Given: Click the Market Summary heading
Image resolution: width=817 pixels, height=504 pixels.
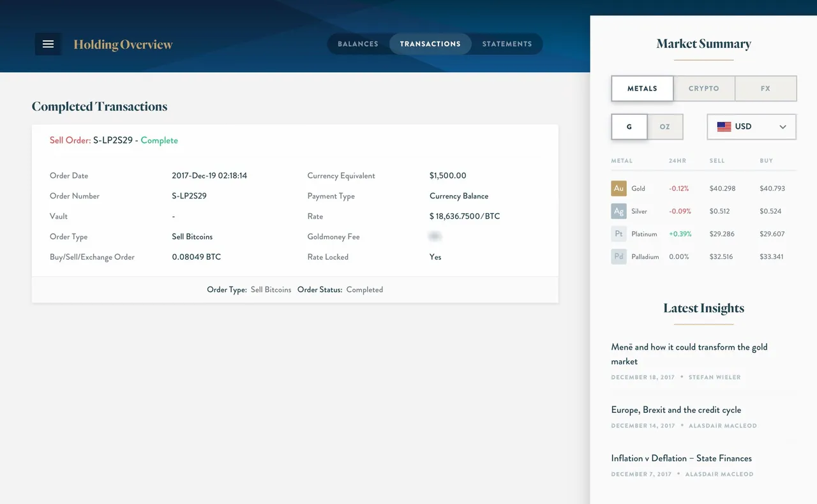Looking at the screenshot, I should click(704, 44).
